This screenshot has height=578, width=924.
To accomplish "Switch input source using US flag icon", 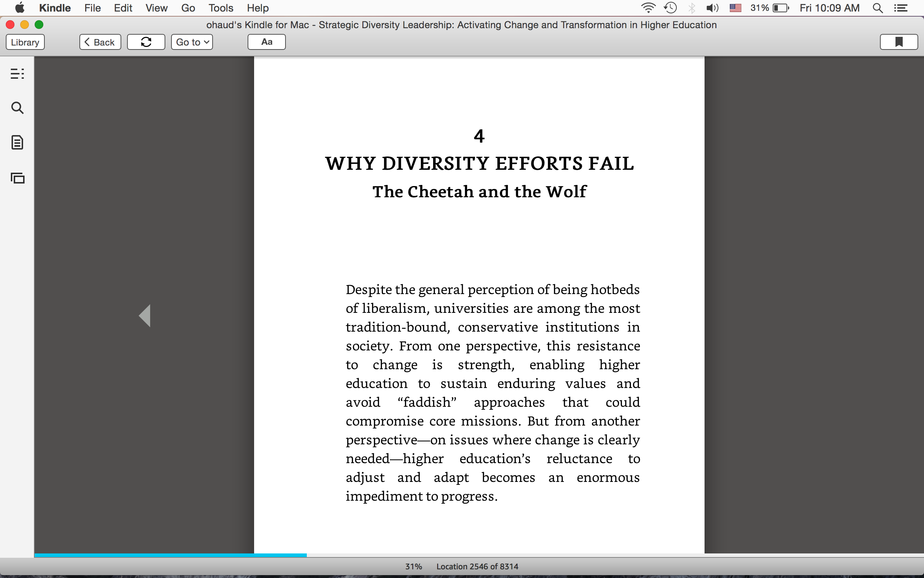I will click(735, 8).
